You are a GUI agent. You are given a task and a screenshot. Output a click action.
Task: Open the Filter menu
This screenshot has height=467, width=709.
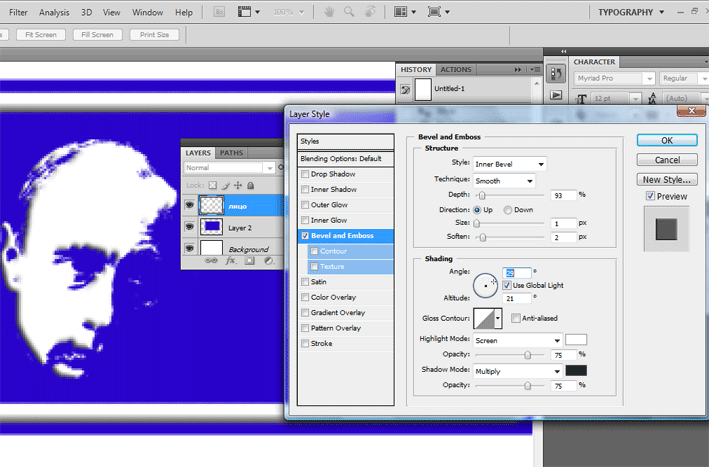click(18, 12)
